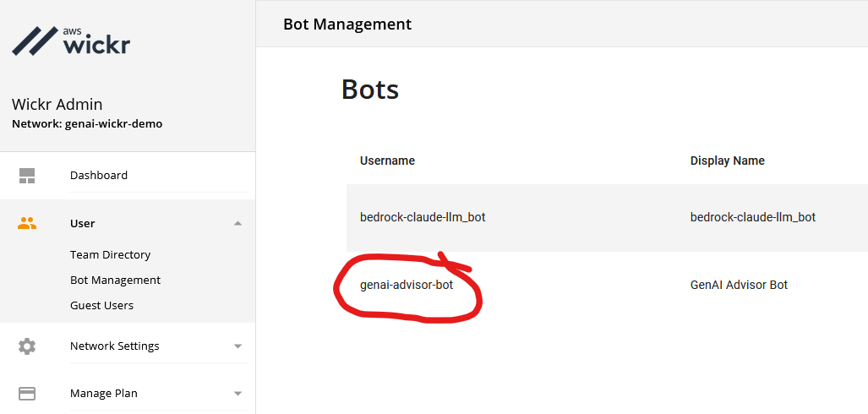Click the Wickr Admin title
Screen dimensions: 868x414
[x=57, y=104]
